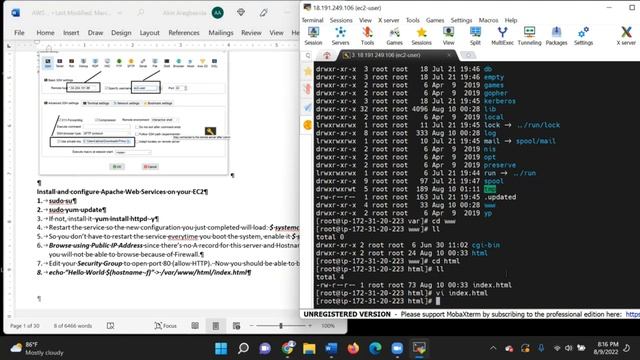Switch to Word Insert ribbon tab
The width and height of the screenshot is (640, 360).
[71, 33]
